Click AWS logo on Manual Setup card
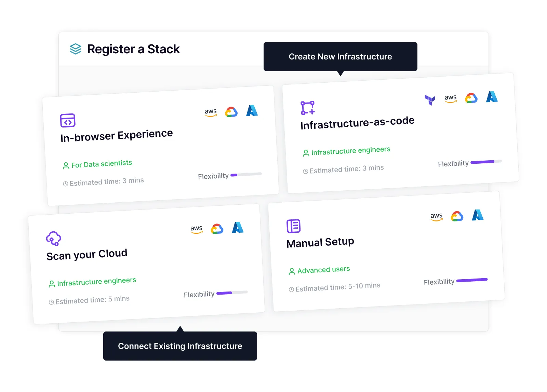The width and height of the screenshot is (547, 392). (437, 217)
